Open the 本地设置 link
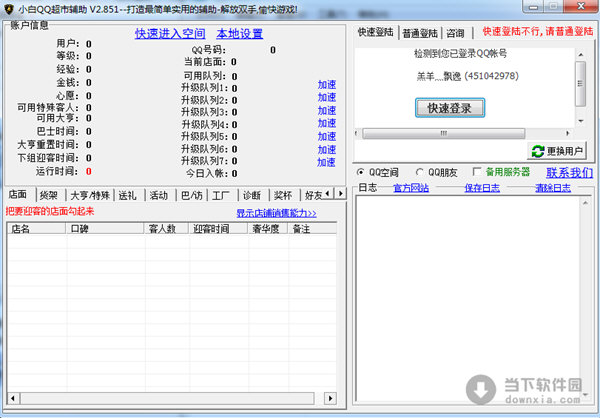 [x=240, y=34]
